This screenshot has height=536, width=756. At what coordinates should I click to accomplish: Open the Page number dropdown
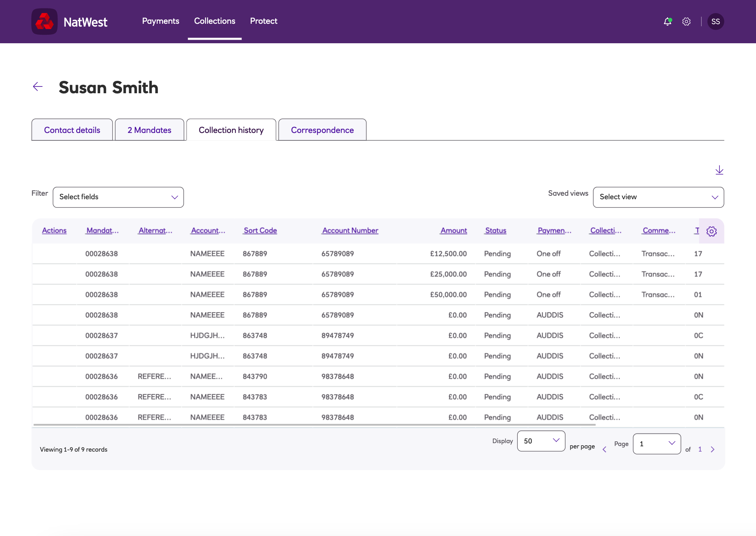[x=657, y=443]
